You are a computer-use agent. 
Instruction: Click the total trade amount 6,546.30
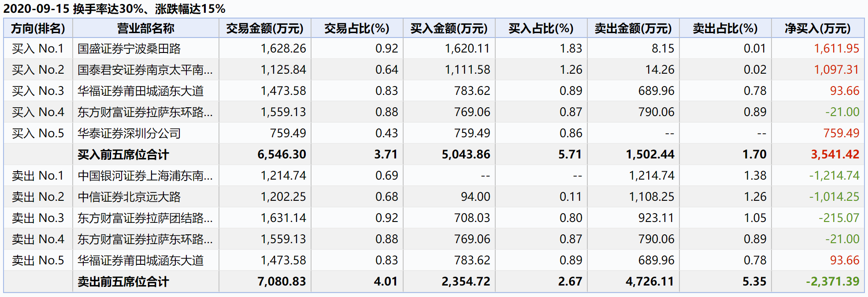[x=282, y=154]
